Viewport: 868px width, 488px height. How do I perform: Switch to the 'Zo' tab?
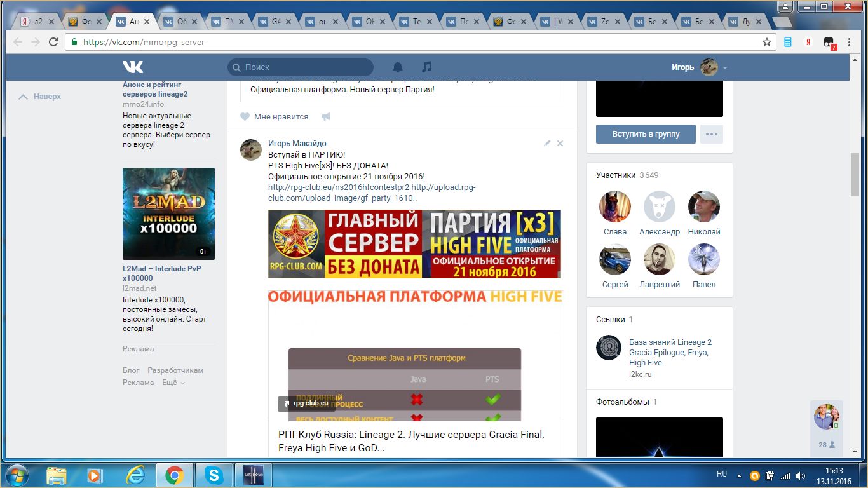pyautogui.click(x=604, y=22)
